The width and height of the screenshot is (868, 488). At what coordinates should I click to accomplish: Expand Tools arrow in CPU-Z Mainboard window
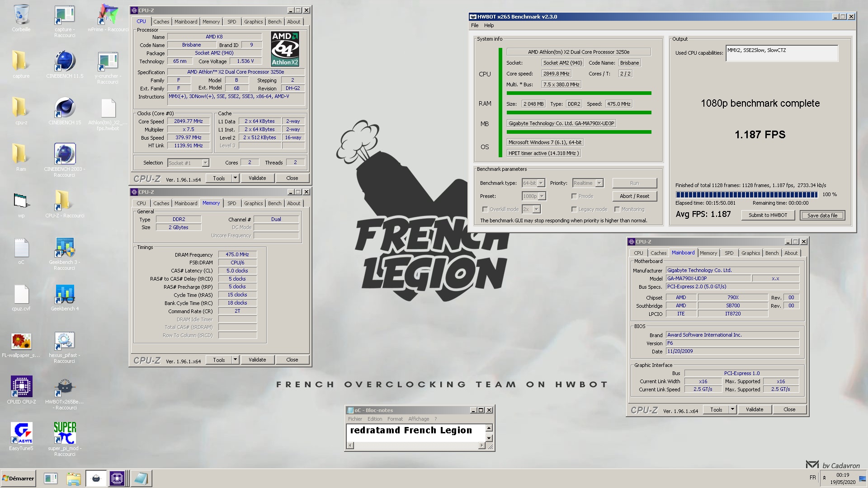tap(732, 410)
